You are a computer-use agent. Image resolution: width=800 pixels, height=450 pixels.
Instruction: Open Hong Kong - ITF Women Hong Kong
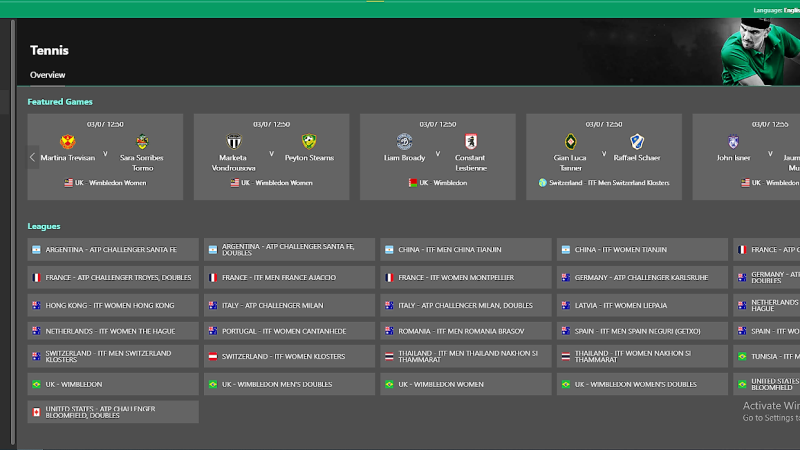pyautogui.click(x=113, y=305)
